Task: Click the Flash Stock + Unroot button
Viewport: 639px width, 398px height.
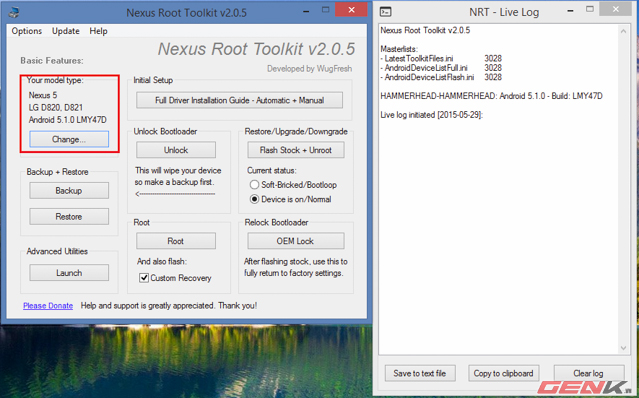Action: 295,150
